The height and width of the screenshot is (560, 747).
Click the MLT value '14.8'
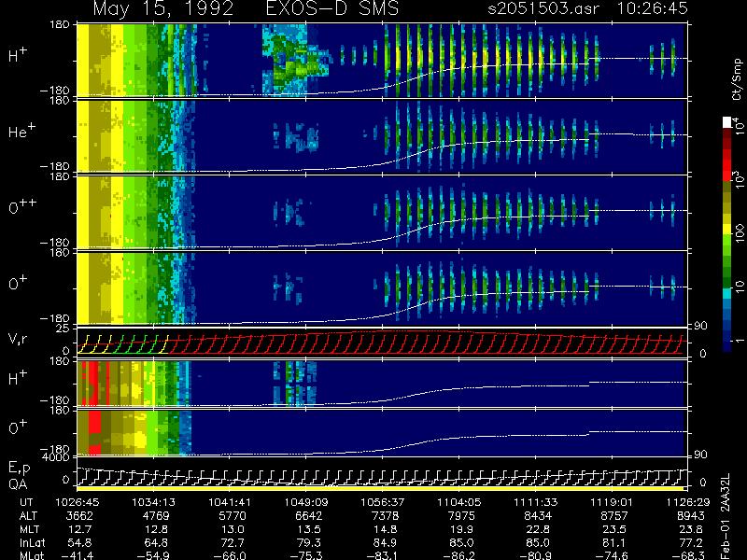click(x=385, y=529)
